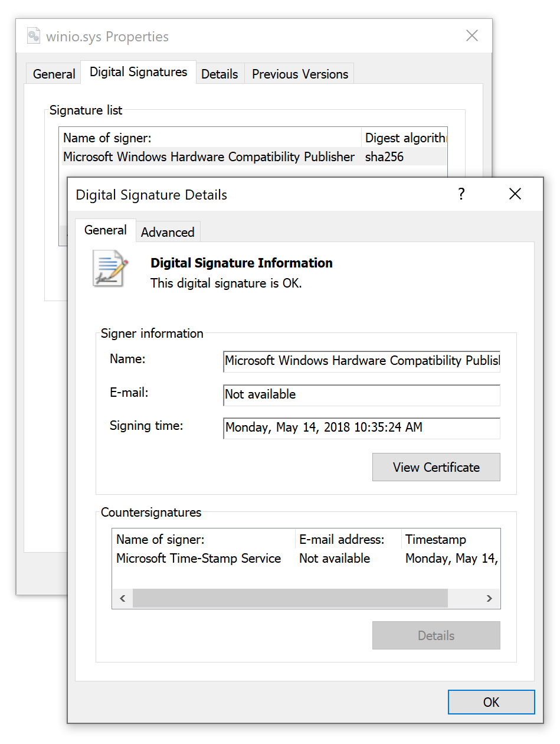Click the right scroll arrow in Countersignatures
The height and width of the screenshot is (744, 560).
tap(489, 598)
